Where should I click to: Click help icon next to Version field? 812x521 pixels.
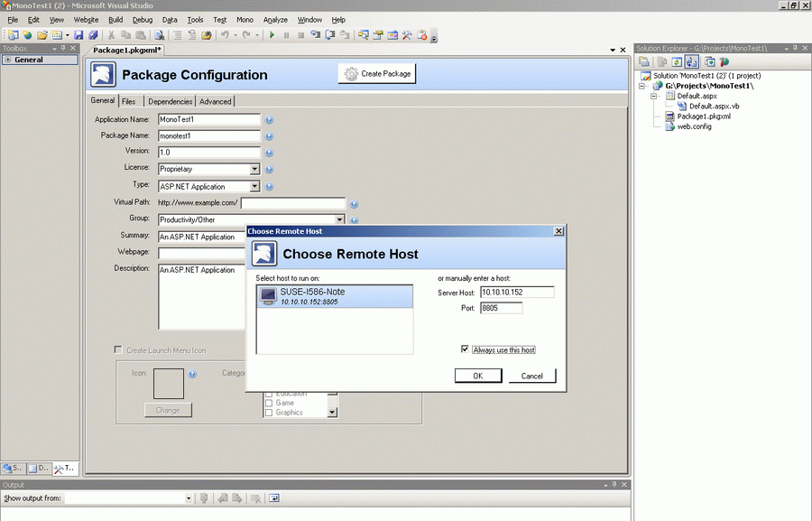[269, 153]
